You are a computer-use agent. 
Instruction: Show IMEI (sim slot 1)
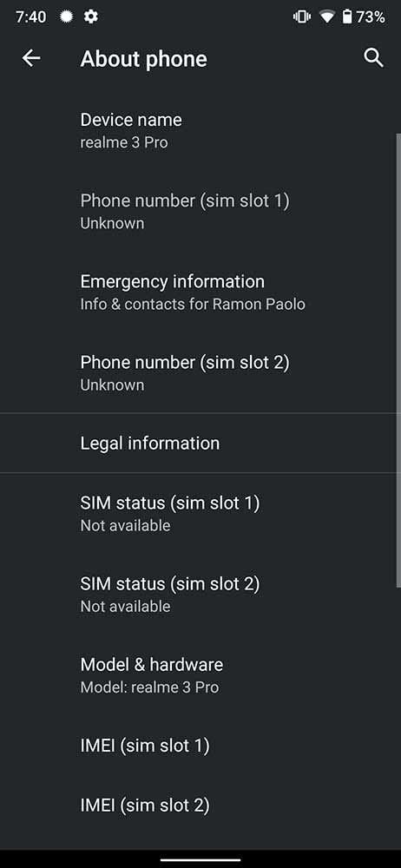coord(200,746)
